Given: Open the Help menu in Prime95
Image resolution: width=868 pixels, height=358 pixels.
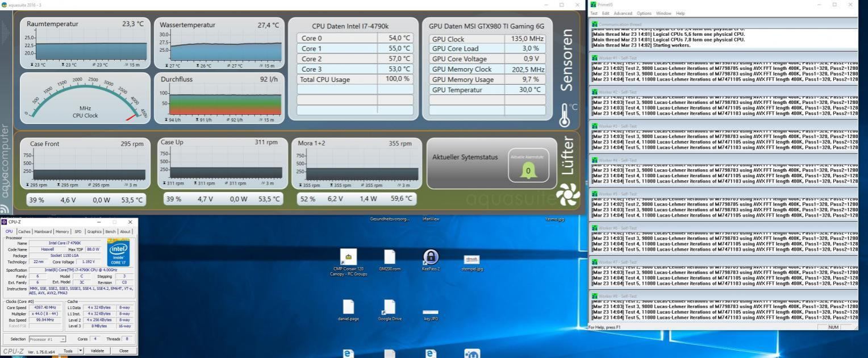Looking at the screenshot, I should [680, 13].
